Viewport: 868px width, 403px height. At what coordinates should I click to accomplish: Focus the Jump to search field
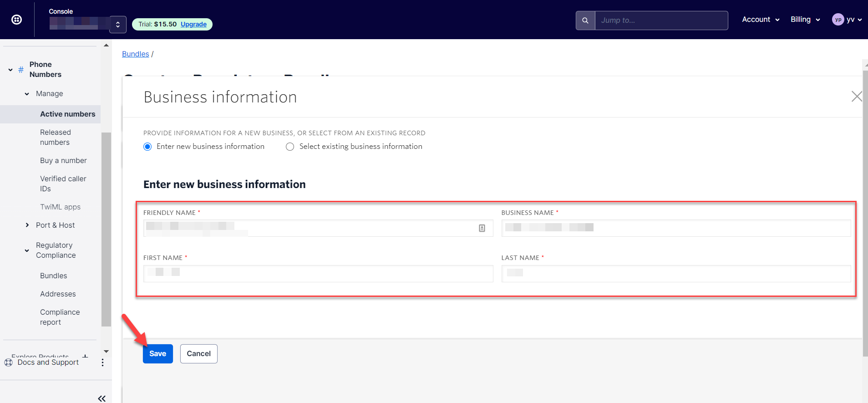661,20
